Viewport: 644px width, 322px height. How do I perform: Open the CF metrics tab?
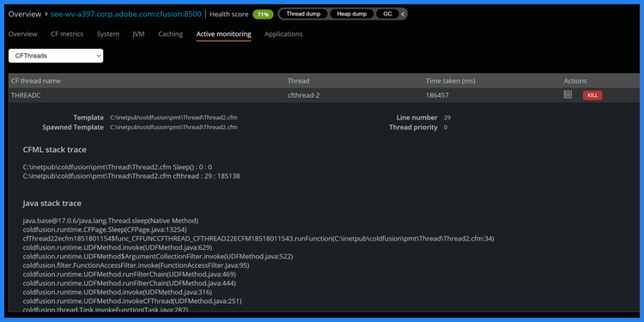click(67, 34)
